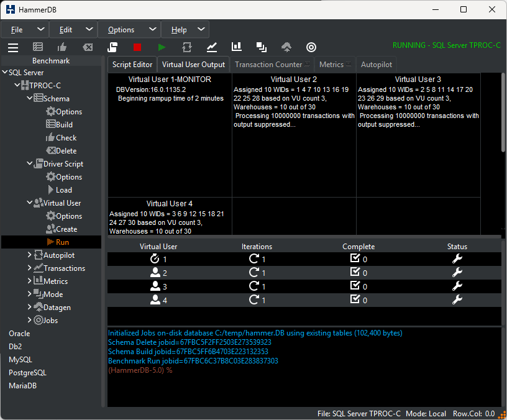Click the Jobs target toolbar icon
Viewport: 507px width, 420px height.
311,47
